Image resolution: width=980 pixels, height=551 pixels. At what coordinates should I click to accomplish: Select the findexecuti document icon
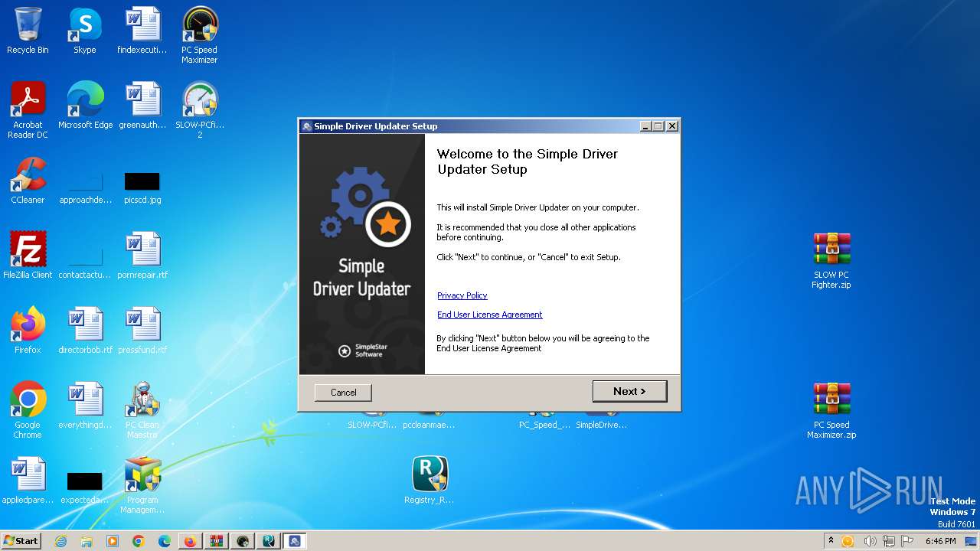point(142,31)
